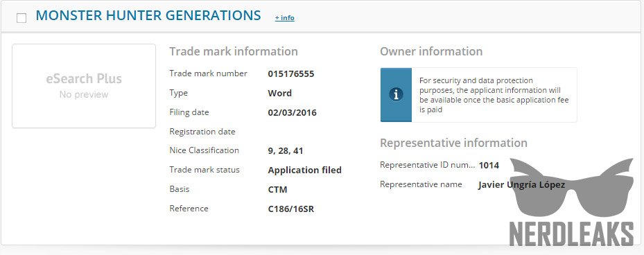The height and width of the screenshot is (255, 644).
Task: Click the Word type value
Action: click(x=279, y=94)
